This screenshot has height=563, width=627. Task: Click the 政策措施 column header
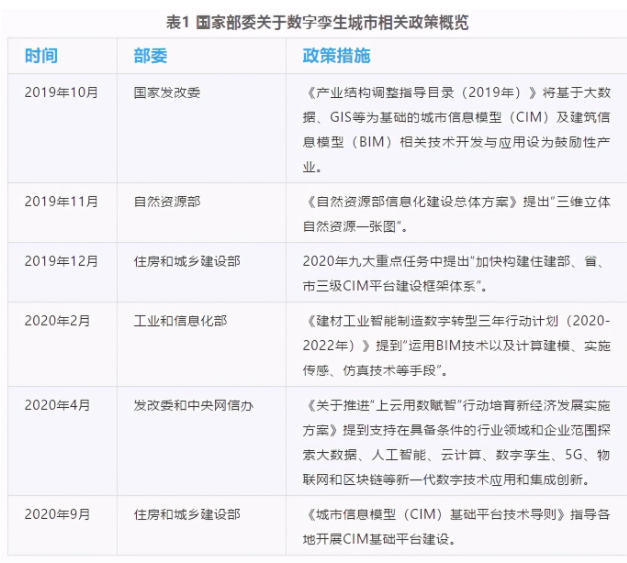point(336,56)
